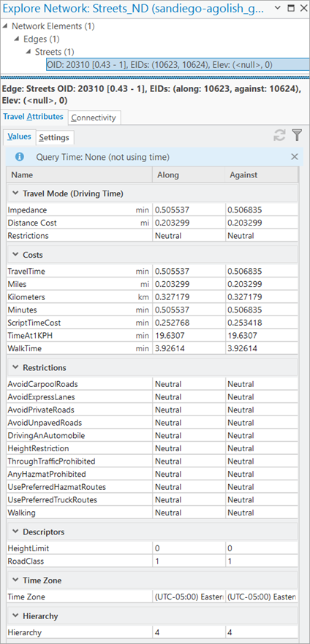Viewport: 310px width, 644px height.
Task: Select the Travel Attributes tab
Action: (x=34, y=117)
